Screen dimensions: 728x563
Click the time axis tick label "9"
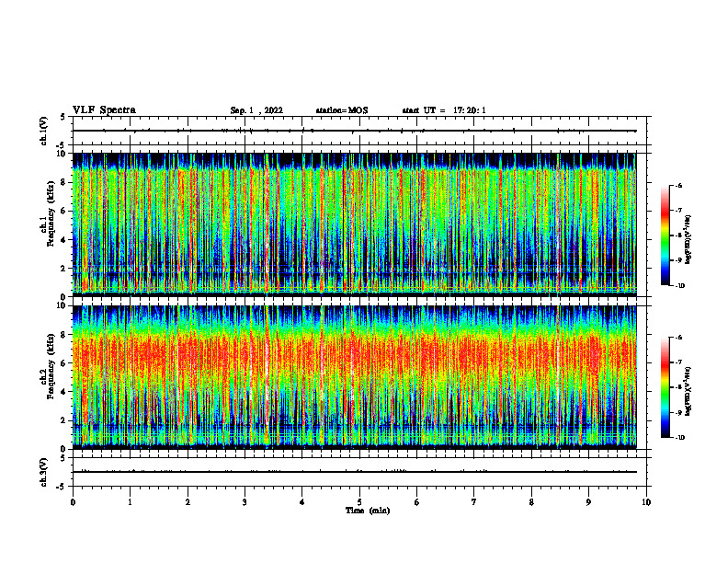click(x=588, y=502)
